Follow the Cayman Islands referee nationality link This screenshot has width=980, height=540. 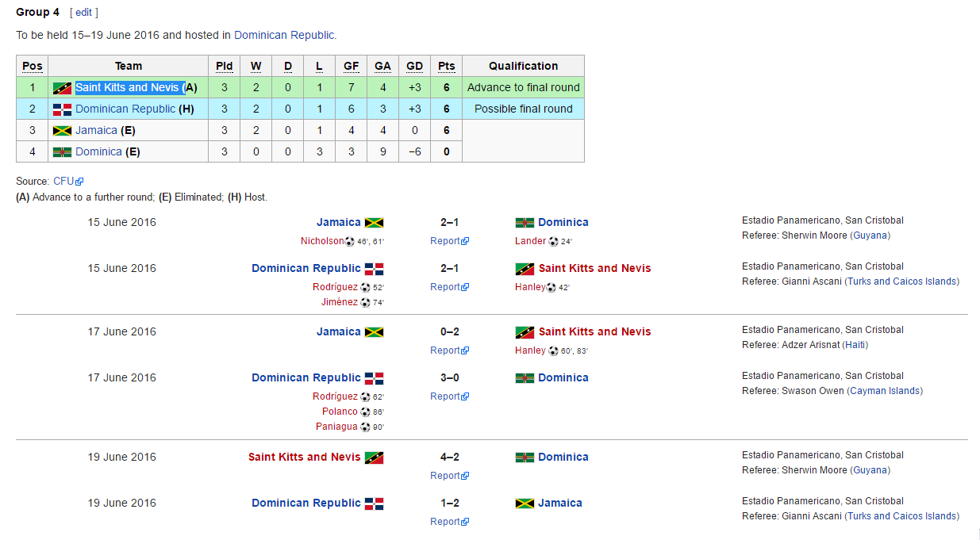click(x=885, y=391)
